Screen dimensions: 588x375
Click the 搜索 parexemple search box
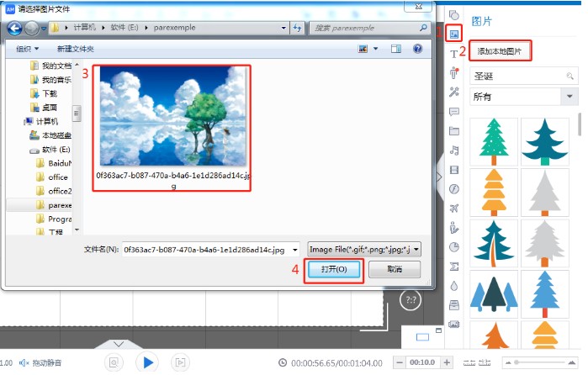(369, 28)
